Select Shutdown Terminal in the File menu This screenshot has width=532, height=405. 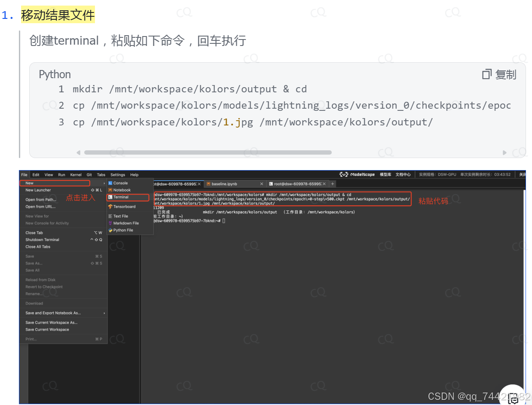pos(42,240)
